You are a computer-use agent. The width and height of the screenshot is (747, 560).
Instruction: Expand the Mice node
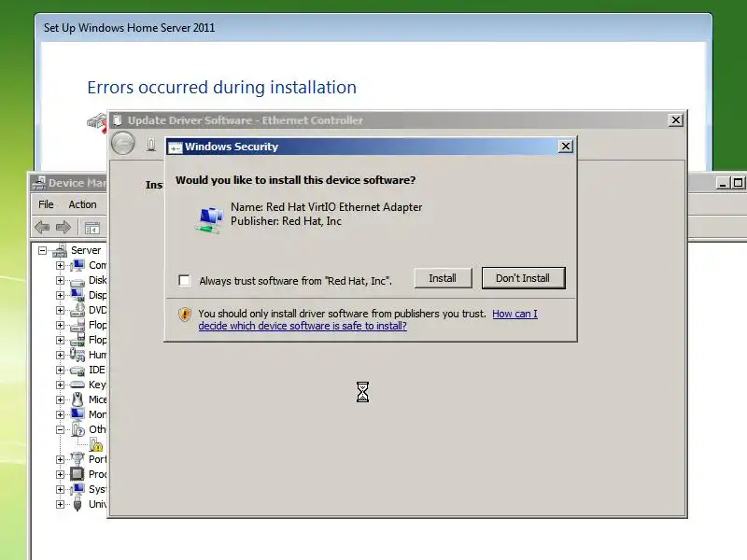pyautogui.click(x=60, y=399)
